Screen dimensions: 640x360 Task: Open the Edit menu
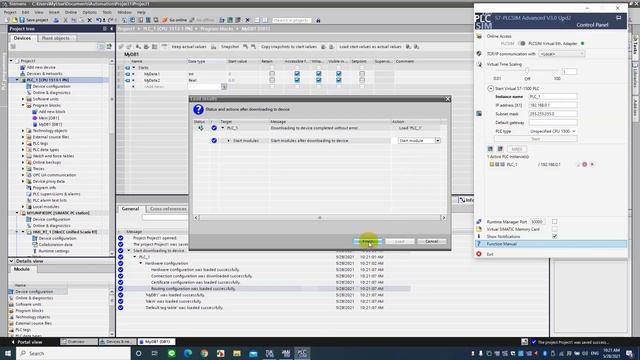(25, 12)
